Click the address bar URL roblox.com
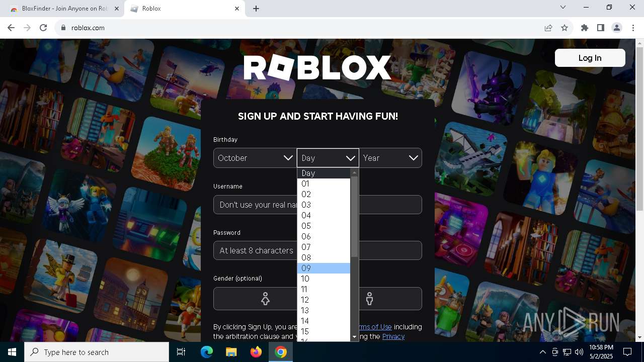Screen dimensions: 644x362 tap(88, 28)
